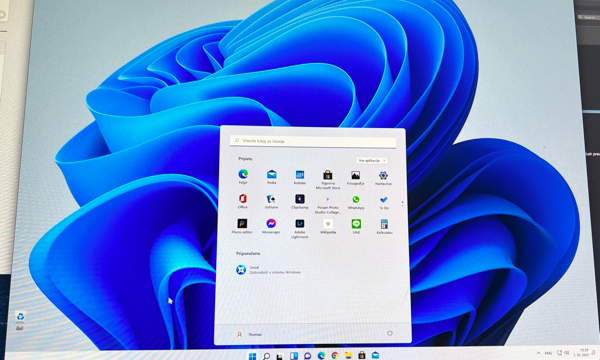Screen dimensions: 600x360
Task: Open the To Do app
Action: 384,202
